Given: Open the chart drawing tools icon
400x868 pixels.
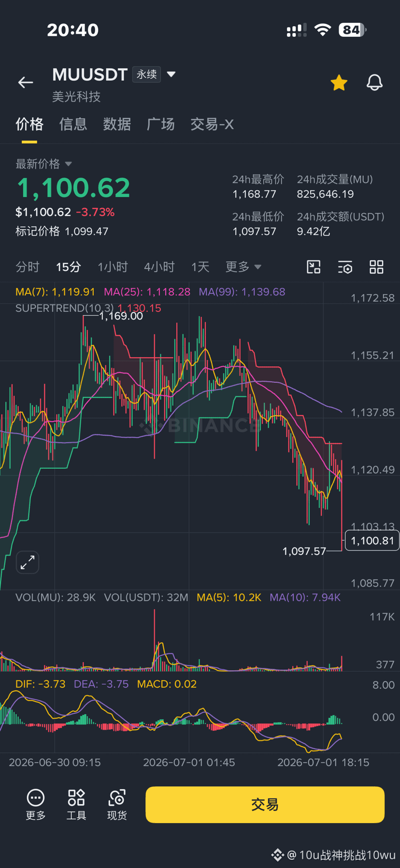Looking at the screenshot, I should [x=314, y=267].
